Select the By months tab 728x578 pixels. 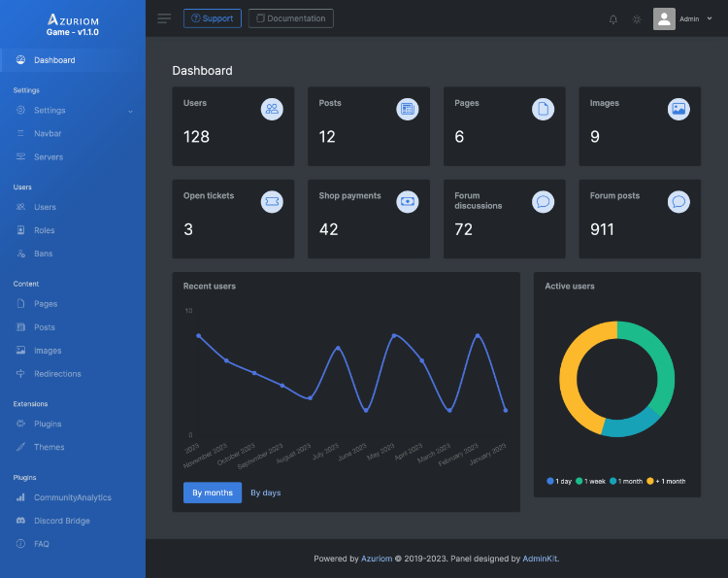tap(213, 493)
